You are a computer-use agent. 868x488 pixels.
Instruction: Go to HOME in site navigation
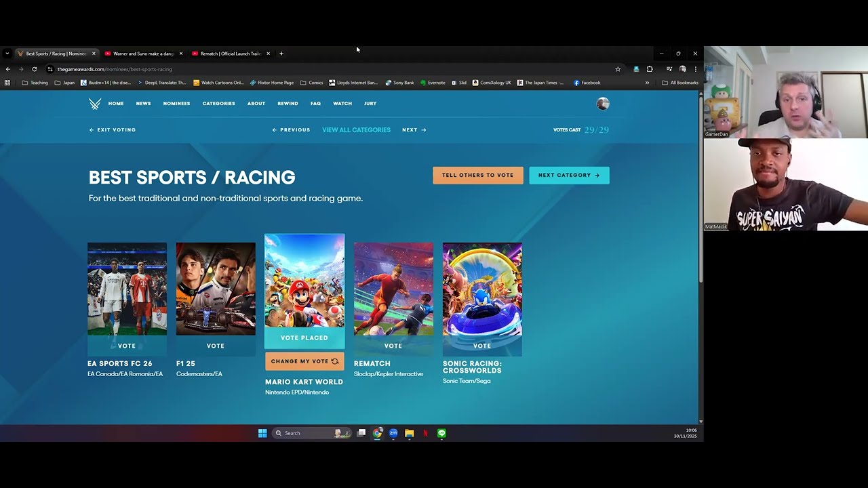116,104
